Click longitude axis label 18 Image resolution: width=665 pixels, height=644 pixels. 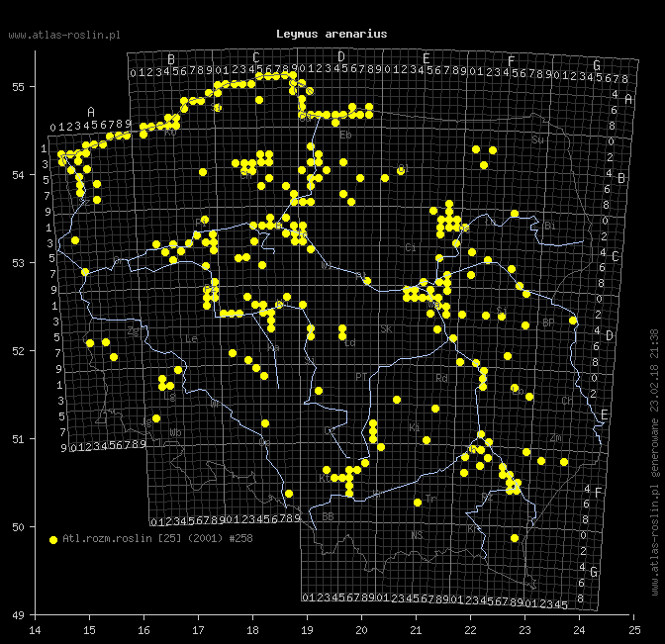[x=252, y=630]
